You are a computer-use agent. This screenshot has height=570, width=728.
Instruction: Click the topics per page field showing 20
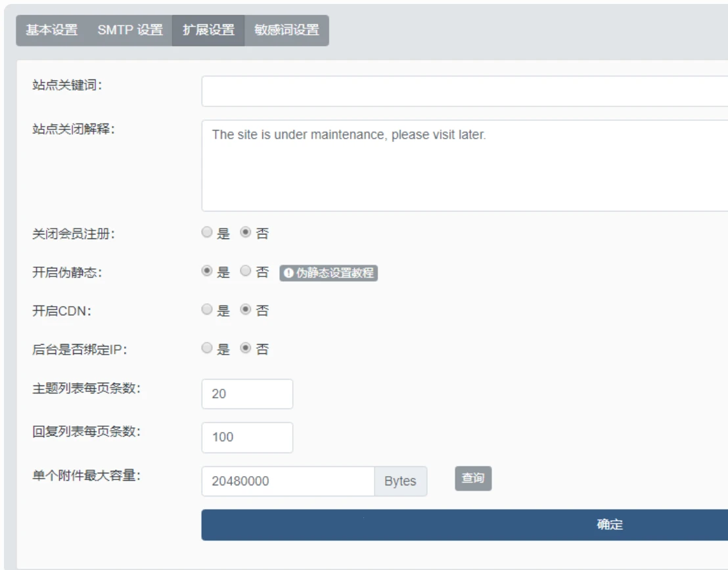[248, 393]
